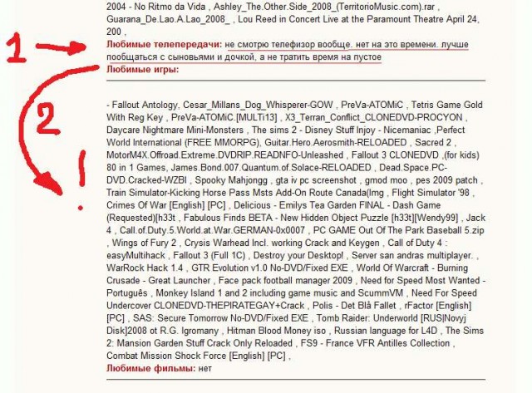Image resolution: width=532 pixels, height=393 pixels.
Task: Click 'Hitman Blood Money iso' entry
Action: [x=276, y=331]
